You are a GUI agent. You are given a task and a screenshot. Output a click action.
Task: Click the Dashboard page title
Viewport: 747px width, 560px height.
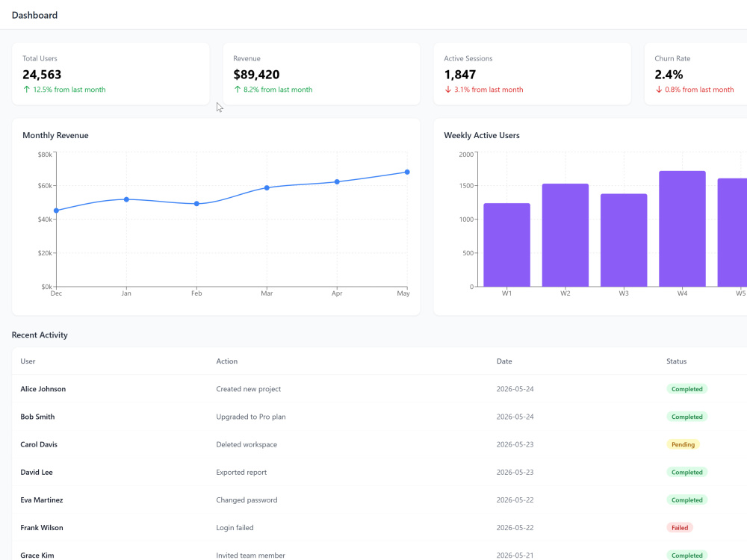(35, 15)
